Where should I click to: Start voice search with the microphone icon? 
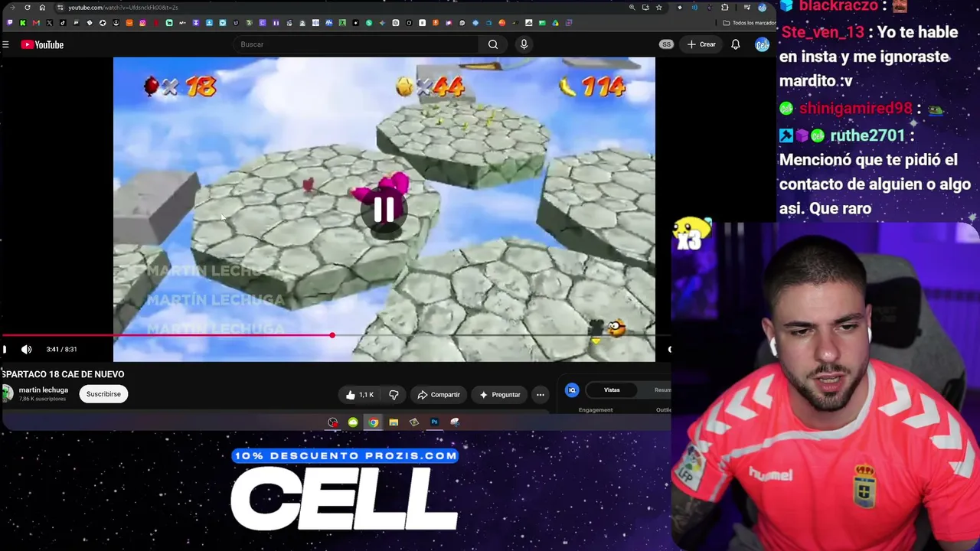tap(524, 44)
